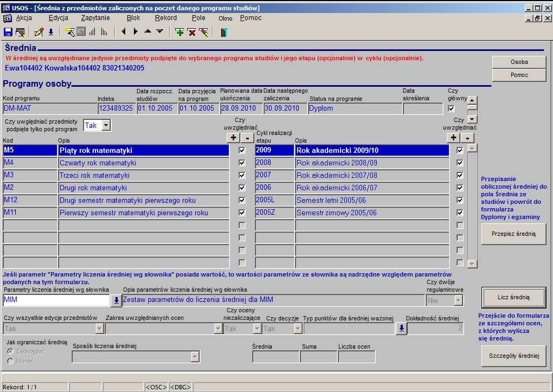Open the Edycja menu
The width and height of the screenshot is (553, 392).
click(x=59, y=18)
